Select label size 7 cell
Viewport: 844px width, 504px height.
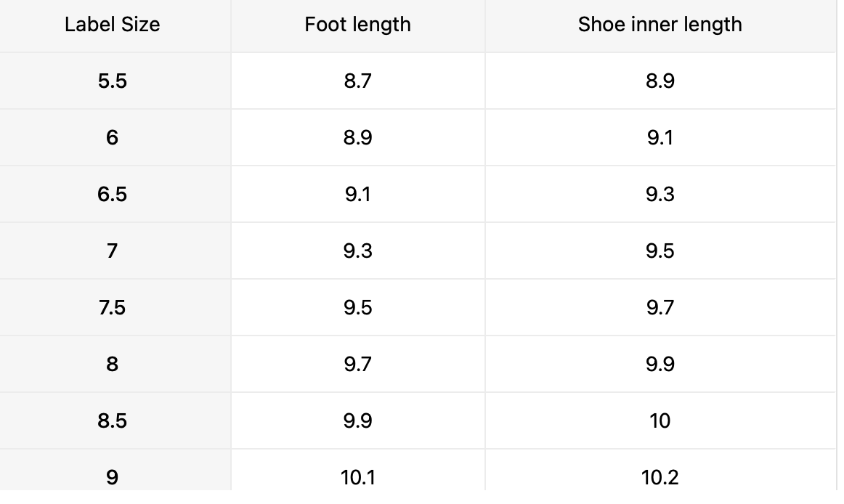tap(112, 251)
